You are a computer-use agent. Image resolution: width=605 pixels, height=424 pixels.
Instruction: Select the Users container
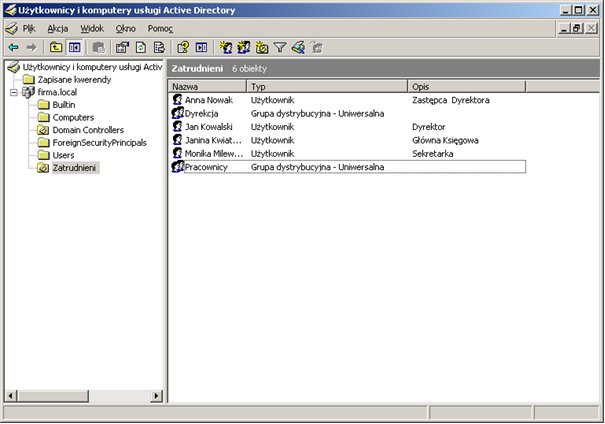pyautogui.click(x=63, y=155)
